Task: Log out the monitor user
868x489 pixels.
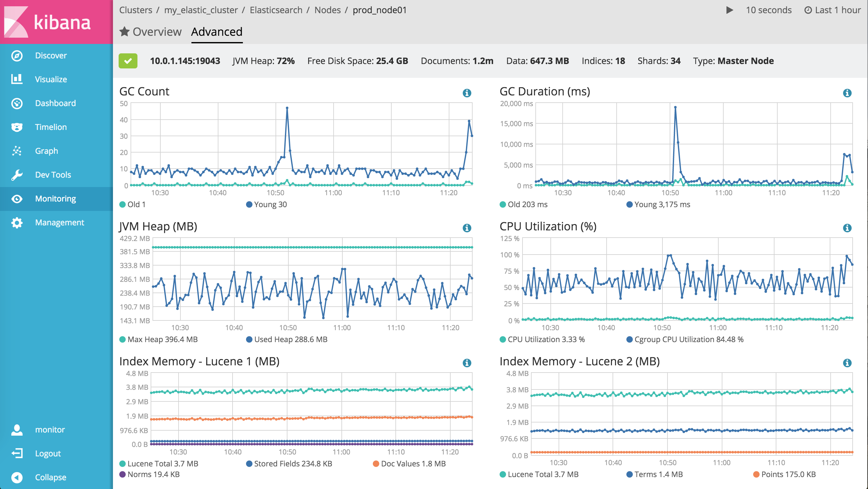Action: coord(47,453)
